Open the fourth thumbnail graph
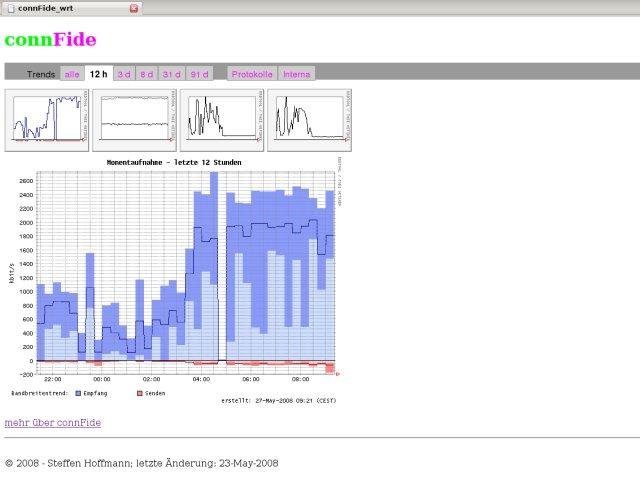The width and height of the screenshot is (640, 480). point(309,120)
